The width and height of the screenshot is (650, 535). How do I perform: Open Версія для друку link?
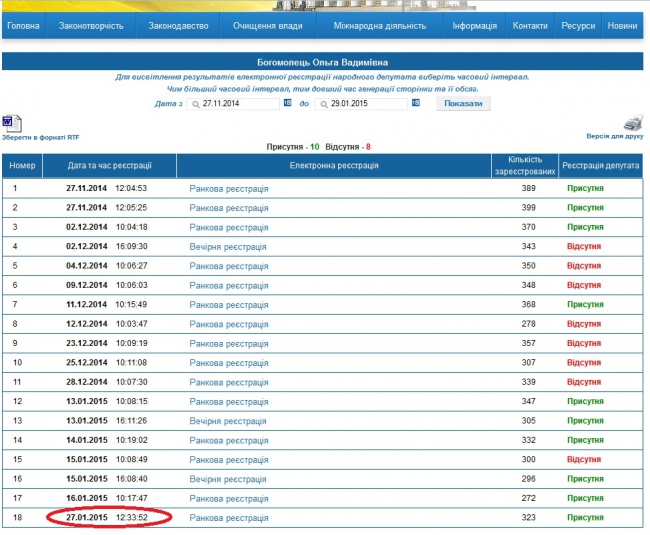tap(614, 136)
